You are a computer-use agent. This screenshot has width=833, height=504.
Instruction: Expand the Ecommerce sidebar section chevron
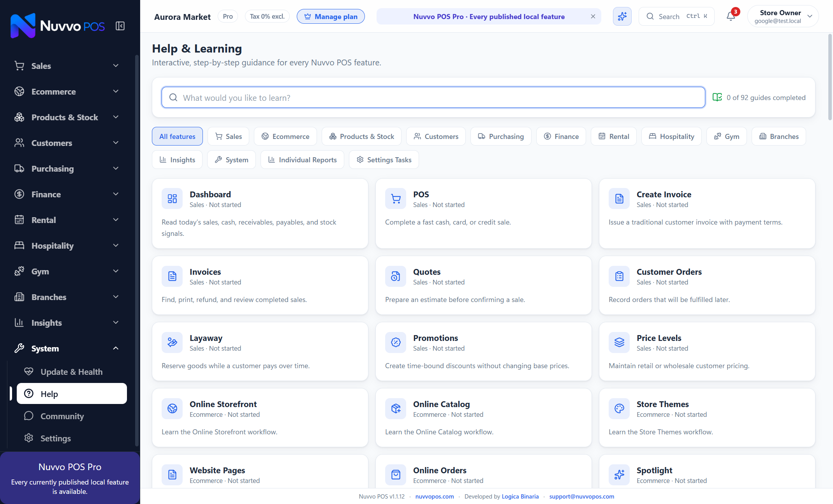[116, 91]
